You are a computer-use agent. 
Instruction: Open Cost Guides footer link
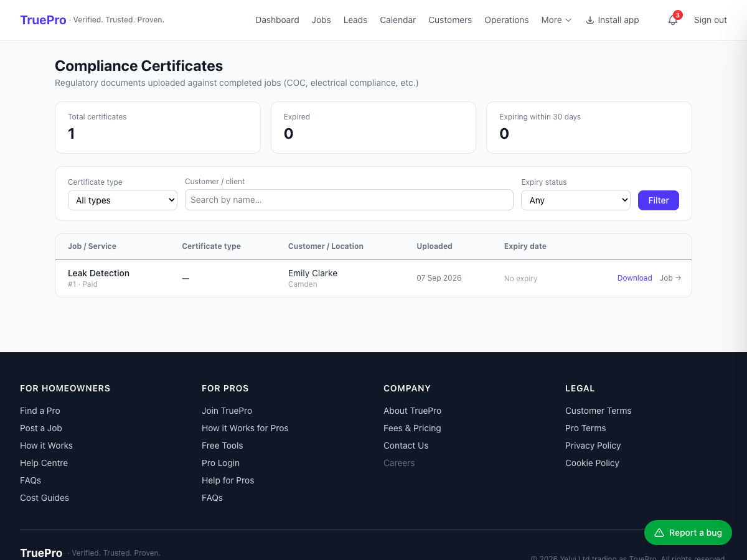(x=44, y=498)
